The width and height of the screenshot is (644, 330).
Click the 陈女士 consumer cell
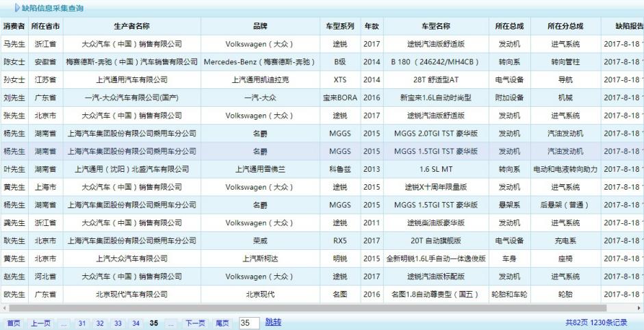[x=14, y=62]
